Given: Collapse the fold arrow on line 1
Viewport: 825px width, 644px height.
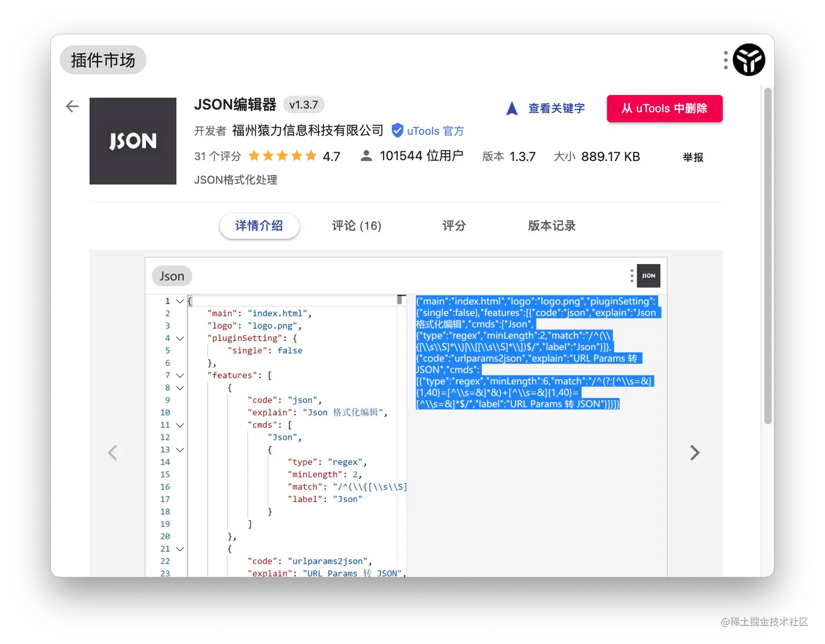Looking at the screenshot, I should [x=180, y=301].
